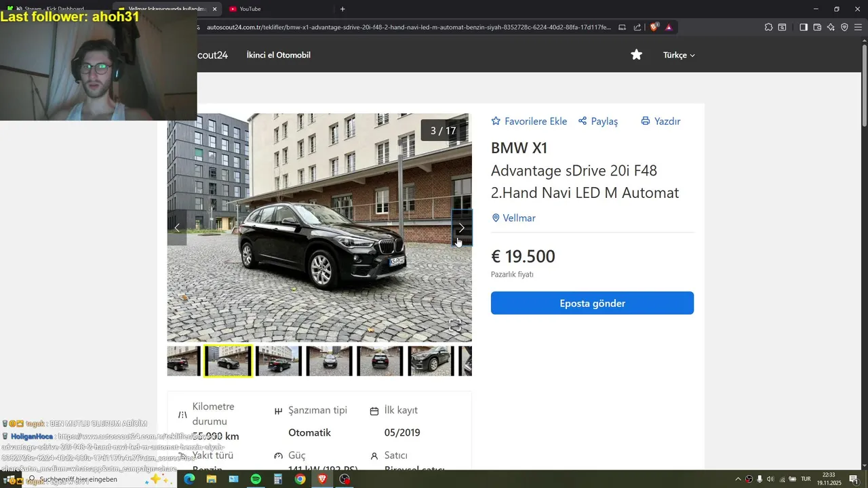The height and width of the screenshot is (488, 868).
Task: Click the share page icon in address bar
Action: click(637, 27)
